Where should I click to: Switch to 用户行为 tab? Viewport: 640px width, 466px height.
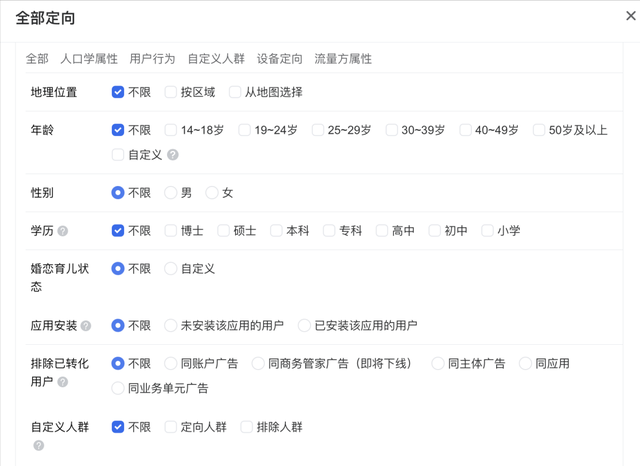(x=152, y=59)
